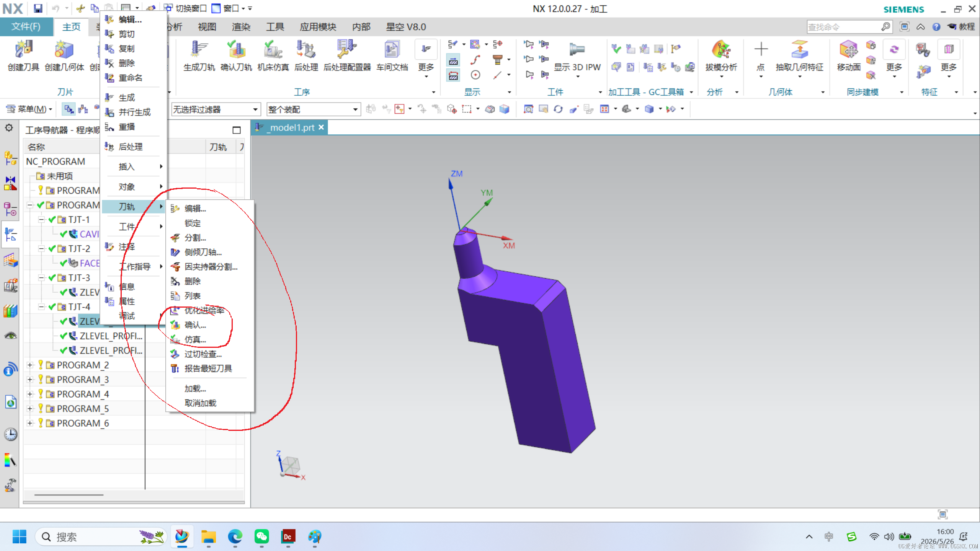The width and height of the screenshot is (980, 551).
Task: Open Draft Analysis (拔模分析)
Action: click(x=721, y=50)
